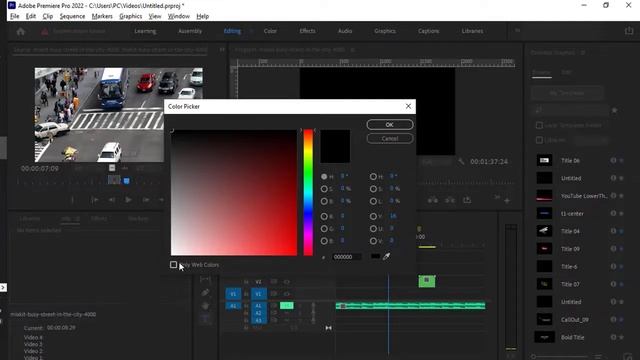Select the YUV Y radio button

(x=373, y=216)
